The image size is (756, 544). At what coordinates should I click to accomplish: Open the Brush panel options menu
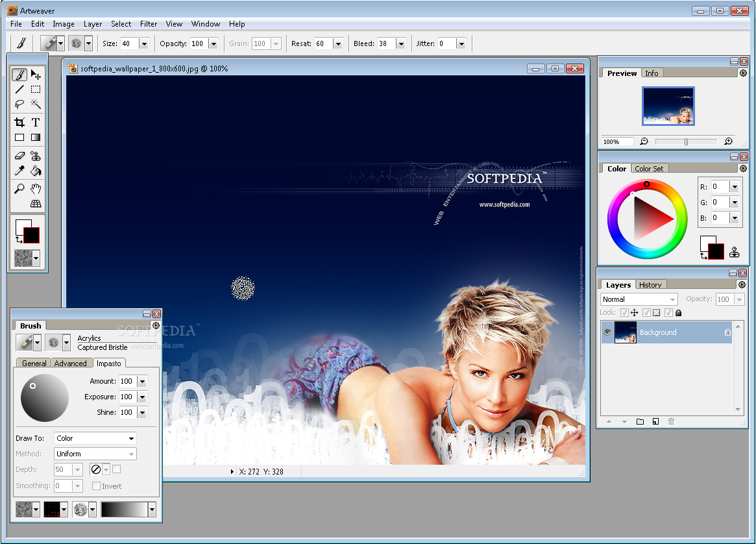point(156,325)
